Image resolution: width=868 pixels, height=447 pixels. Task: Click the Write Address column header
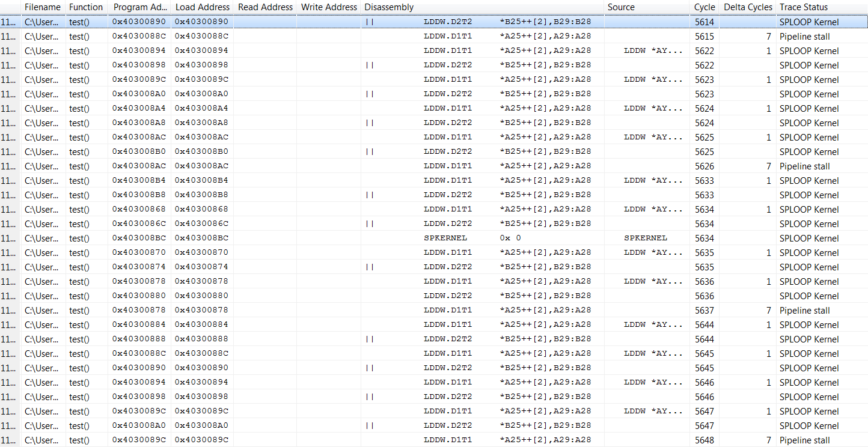pyautogui.click(x=328, y=7)
